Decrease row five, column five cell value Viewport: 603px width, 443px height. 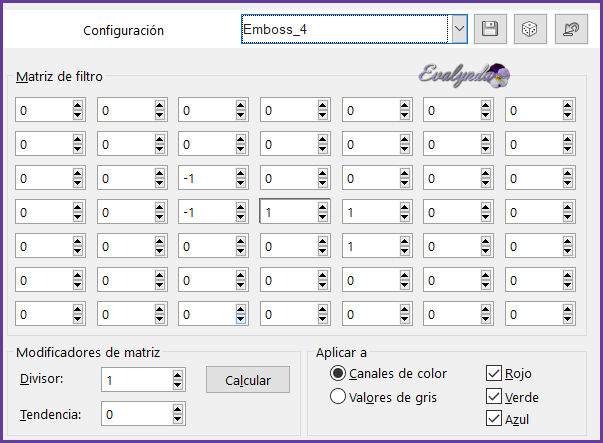405,250
